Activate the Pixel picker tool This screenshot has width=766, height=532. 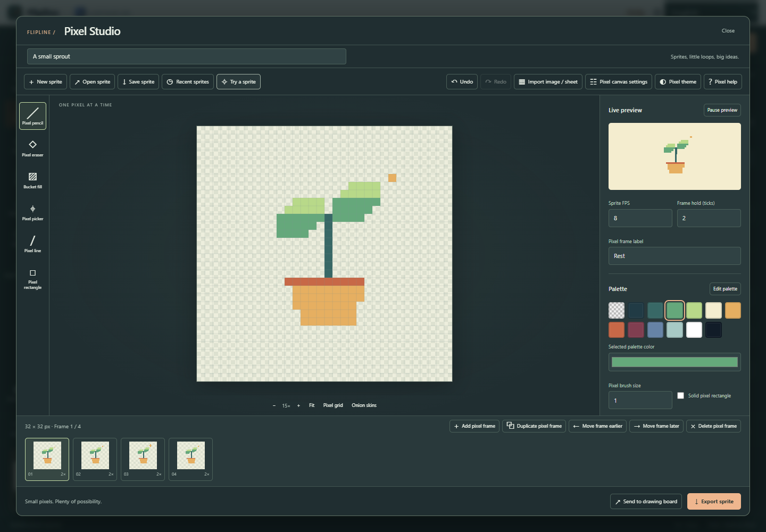tap(32, 212)
